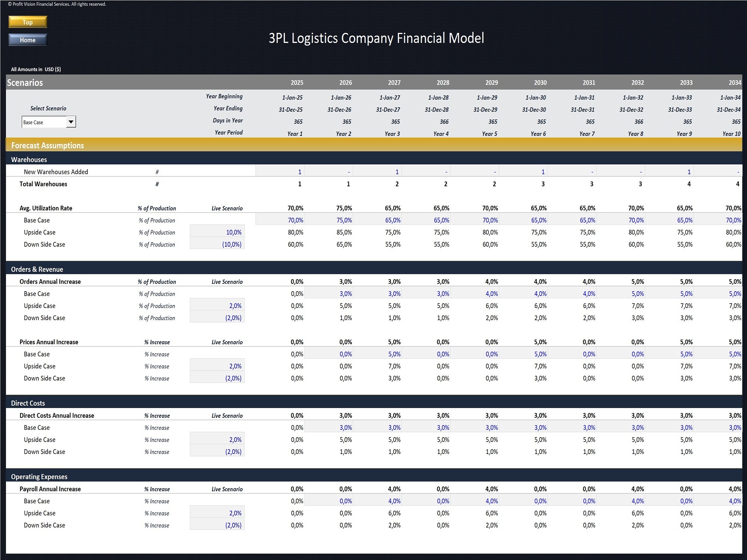Click the Direct Costs Annual Increase label
747x560 pixels.
tap(57, 416)
